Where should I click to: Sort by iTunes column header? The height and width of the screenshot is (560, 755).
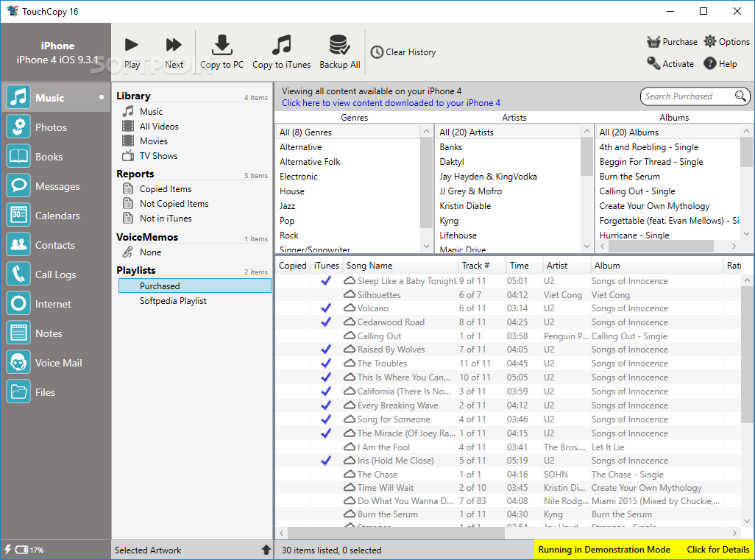point(327,266)
